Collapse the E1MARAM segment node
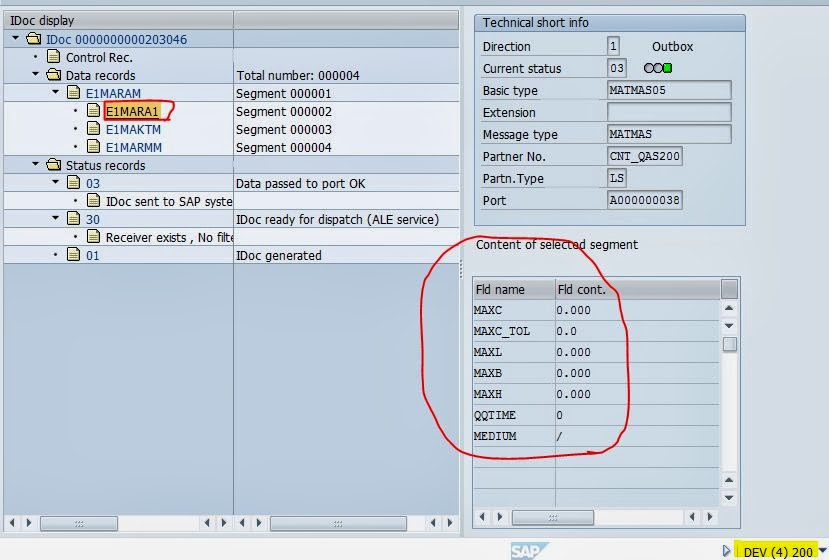The width and height of the screenshot is (829, 560). [x=56, y=92]
